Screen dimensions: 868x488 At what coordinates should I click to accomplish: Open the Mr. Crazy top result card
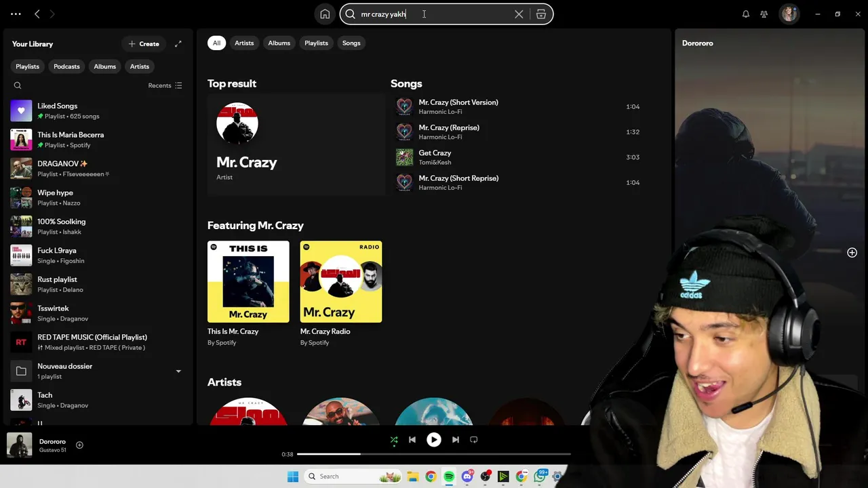point(296,144)
